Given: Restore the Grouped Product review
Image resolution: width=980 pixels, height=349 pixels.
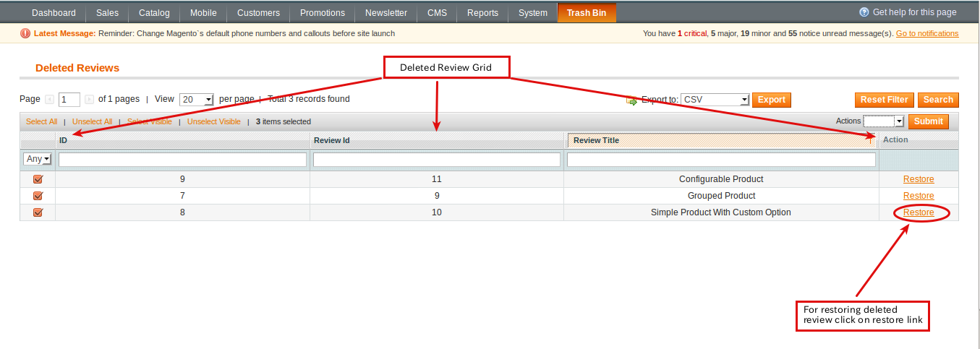Looking at the screenshot, I should (919, 196).
